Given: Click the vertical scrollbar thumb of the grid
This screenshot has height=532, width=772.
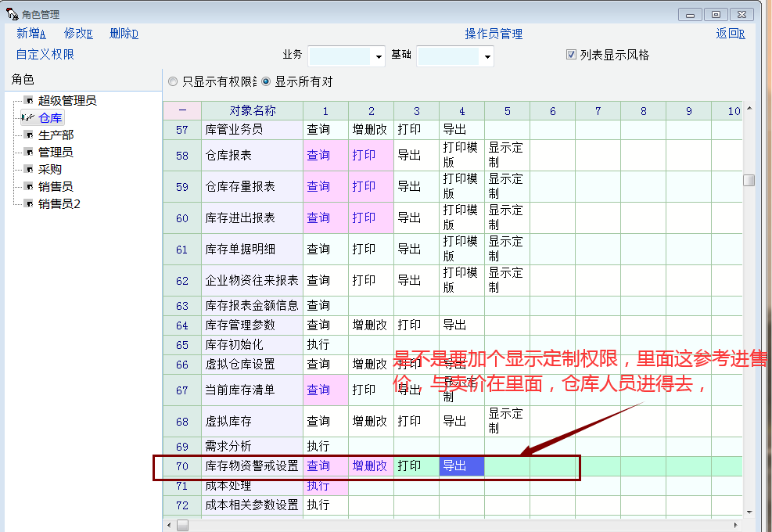Looking at the screenshot, I should (x=749, y=180).
